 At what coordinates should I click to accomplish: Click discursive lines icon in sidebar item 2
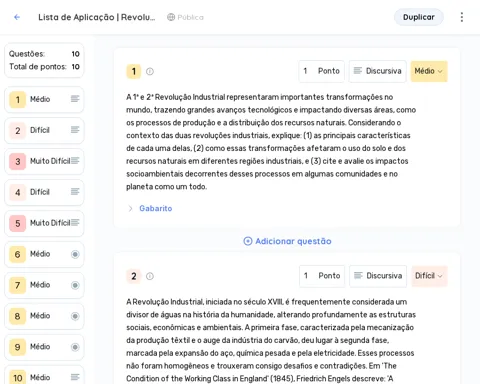point(75,130)
